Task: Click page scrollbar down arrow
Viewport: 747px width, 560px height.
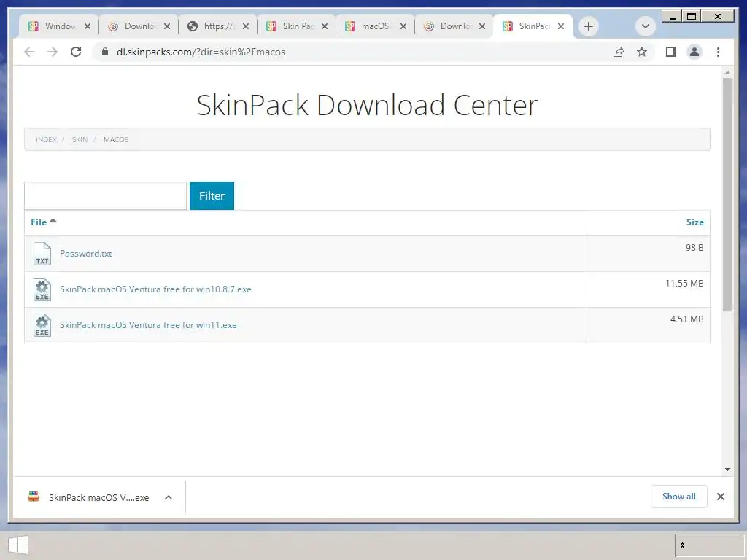Action: click(x=727, y=470)
